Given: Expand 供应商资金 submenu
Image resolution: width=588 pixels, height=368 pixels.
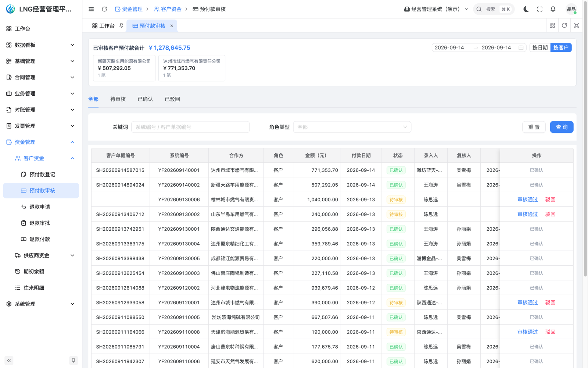Looking at the screenshot, I should 41,255.
